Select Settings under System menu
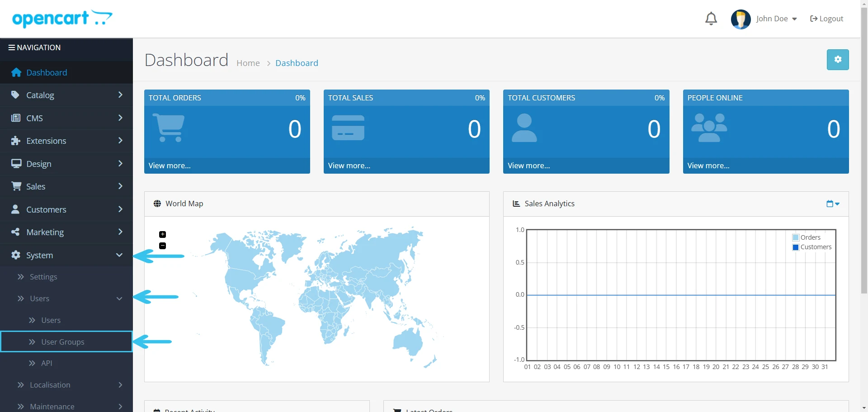The height and width of the screenshot is (412, 868). click(x=43, y=277)
